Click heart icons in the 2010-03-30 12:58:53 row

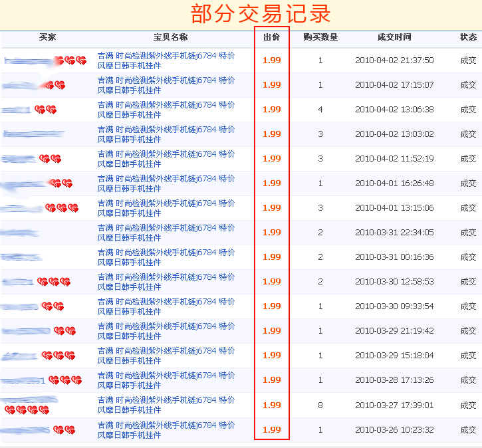pos(54,282)
